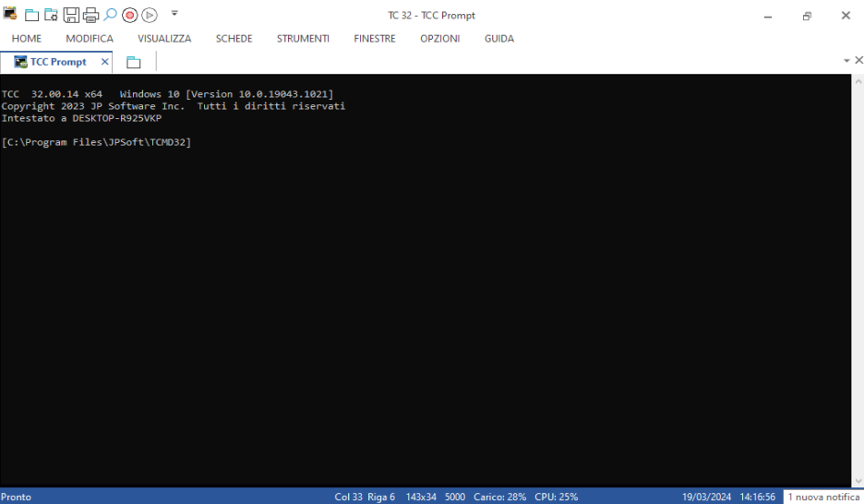
Task: Open the MODIFICA ribbon tab
Action: click(90, 39)
